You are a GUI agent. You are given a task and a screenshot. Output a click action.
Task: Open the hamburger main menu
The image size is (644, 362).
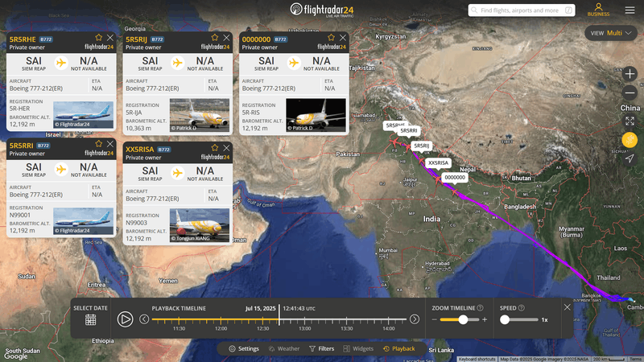pyautogui.click(x=630, y=10)
